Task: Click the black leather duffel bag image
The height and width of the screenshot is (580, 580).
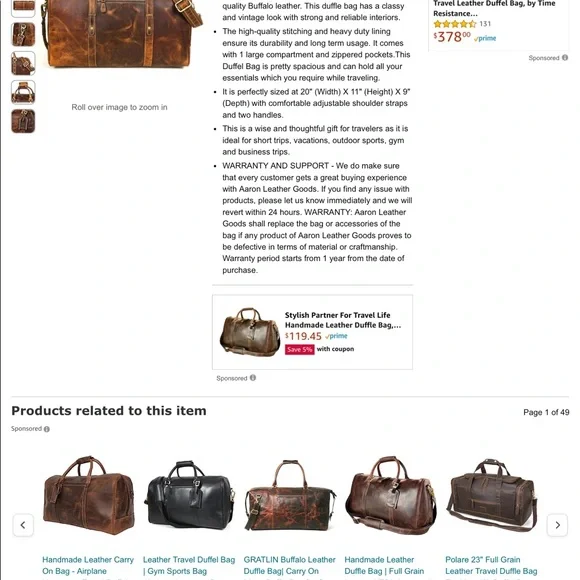Action: click(x=189, y=495)
